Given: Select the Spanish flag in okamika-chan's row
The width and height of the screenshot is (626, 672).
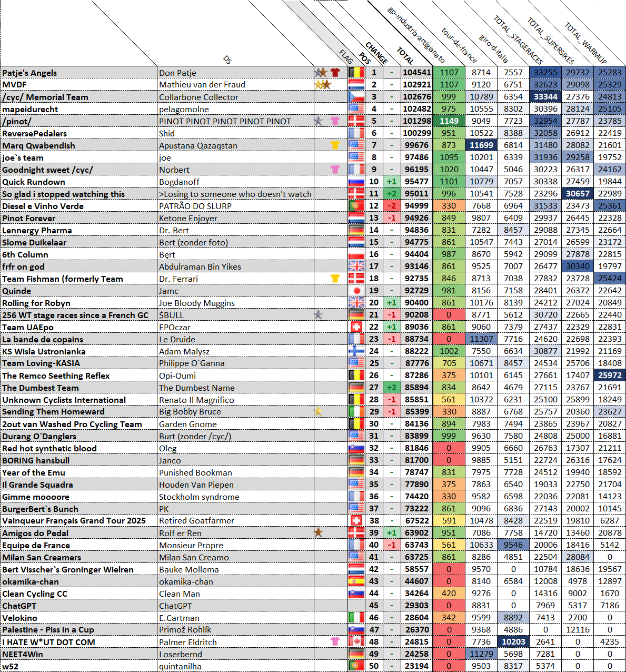Looking at the screenshot, I should click(356, 581).
